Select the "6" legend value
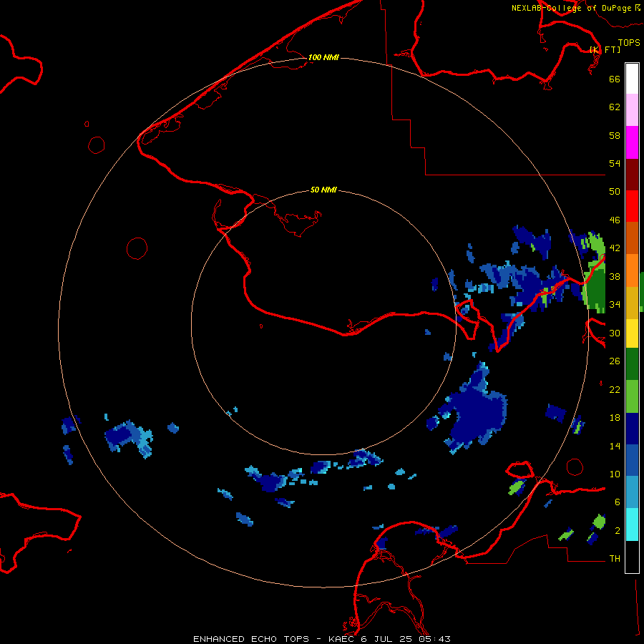Screen dimensions: 644x644 tap(617, 502)
